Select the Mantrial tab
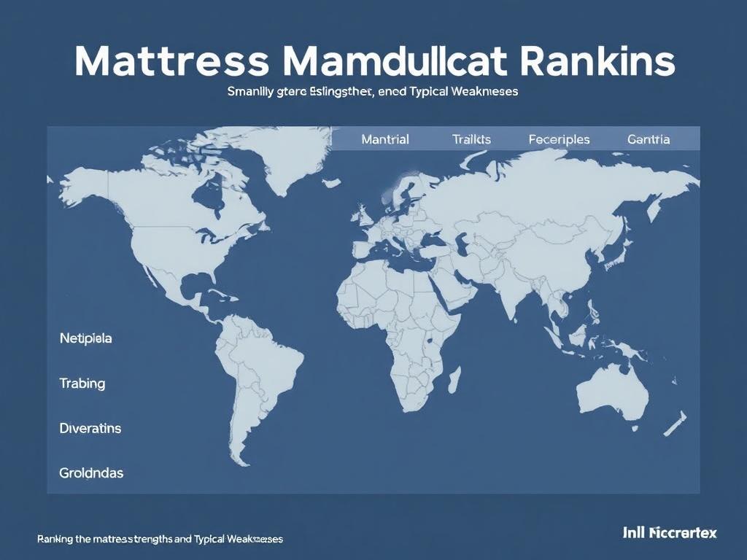Viewport: 747px width, 560px height. click(x=385, y=139)
